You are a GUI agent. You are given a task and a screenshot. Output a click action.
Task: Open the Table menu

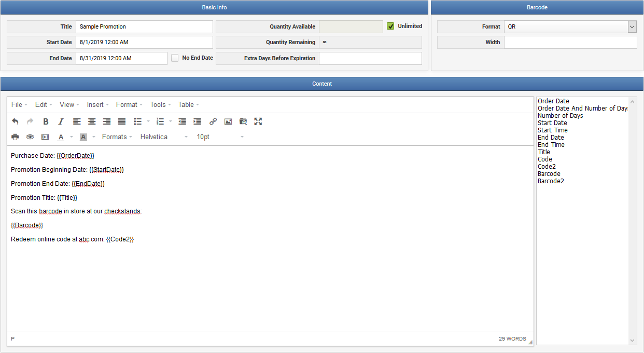pyautogui.click(x=188, y=104)
